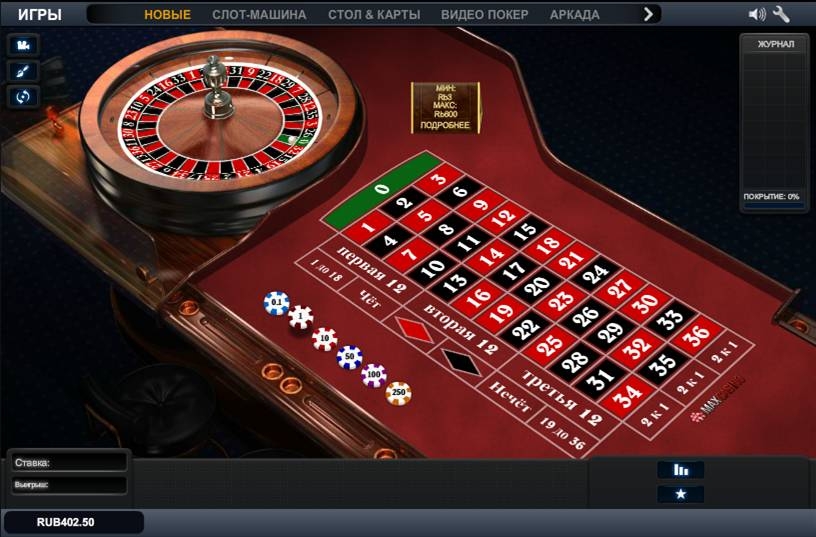
Task: Open settings via the wrench icon
Action: point(781,15)
